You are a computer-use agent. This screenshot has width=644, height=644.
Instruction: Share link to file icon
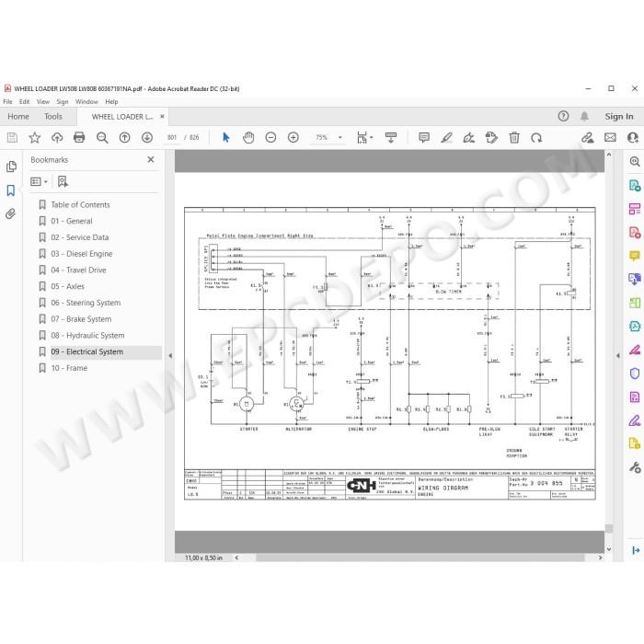[x=588, y=138]
